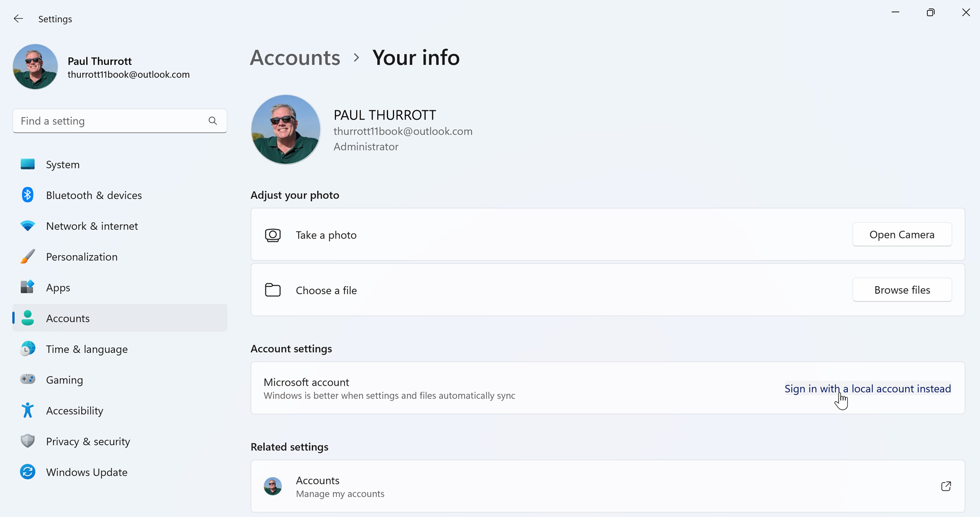Open Accessibility settings
The height and width of the screenshot is (517, 980).
(x=75, y=411)
